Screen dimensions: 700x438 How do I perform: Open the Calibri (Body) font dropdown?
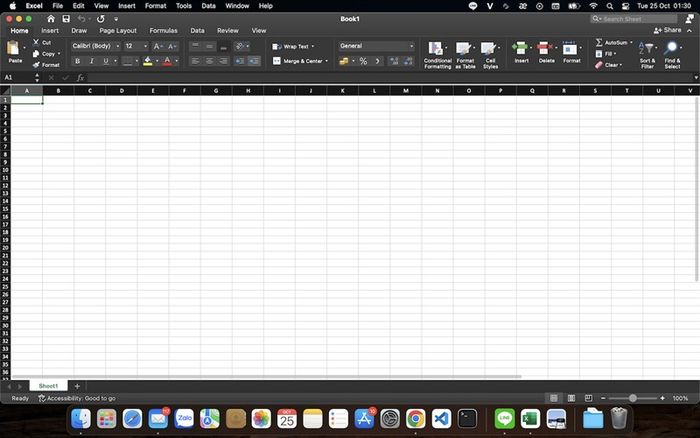(x=95, y=46)
